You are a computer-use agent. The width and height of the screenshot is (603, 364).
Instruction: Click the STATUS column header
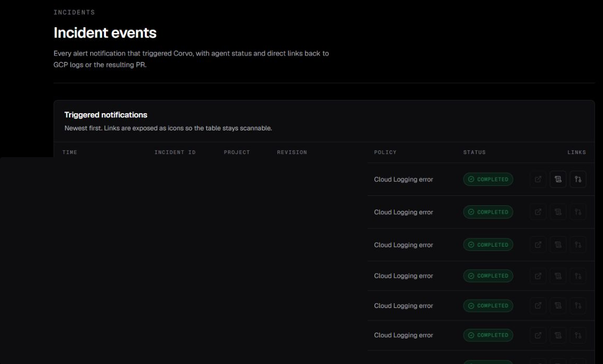pyautogui.click(x=474, y=152)
